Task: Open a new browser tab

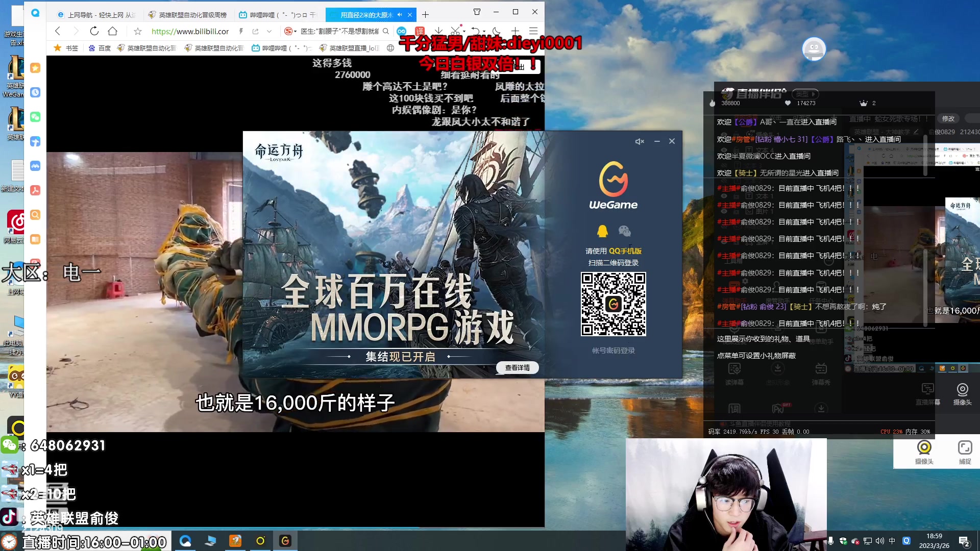Action: pyautogui.click(x=425, y=15)
